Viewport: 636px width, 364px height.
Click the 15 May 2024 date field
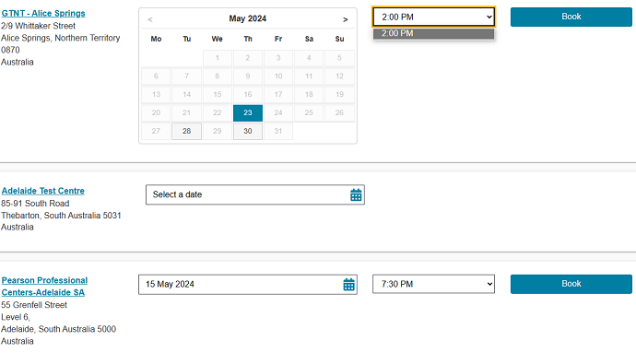click(x=248, y=285)
